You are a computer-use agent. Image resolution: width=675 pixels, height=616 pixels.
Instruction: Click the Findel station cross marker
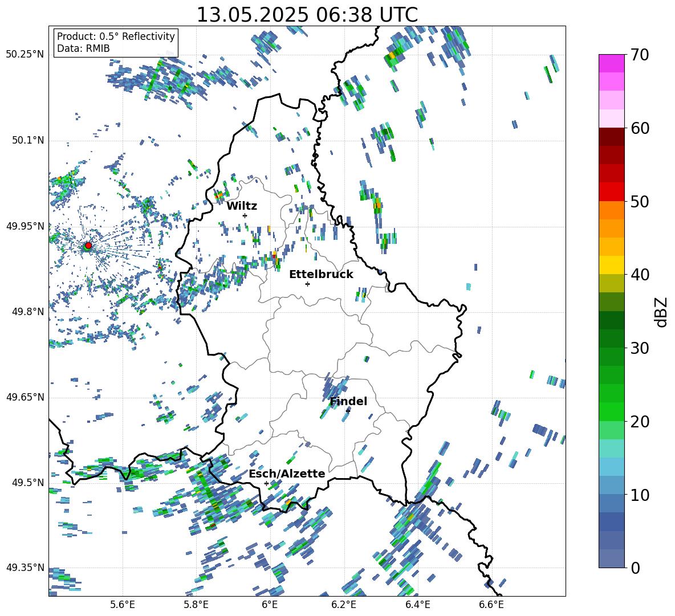348,411
